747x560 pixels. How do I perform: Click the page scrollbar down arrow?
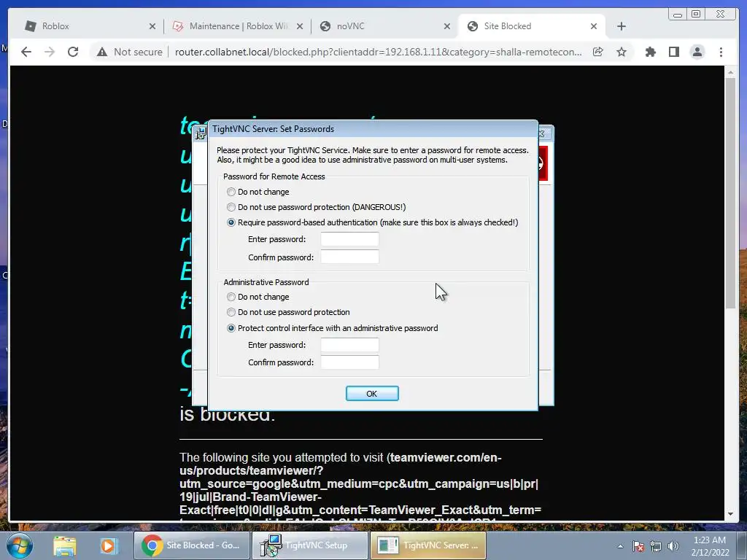(730, 514)
